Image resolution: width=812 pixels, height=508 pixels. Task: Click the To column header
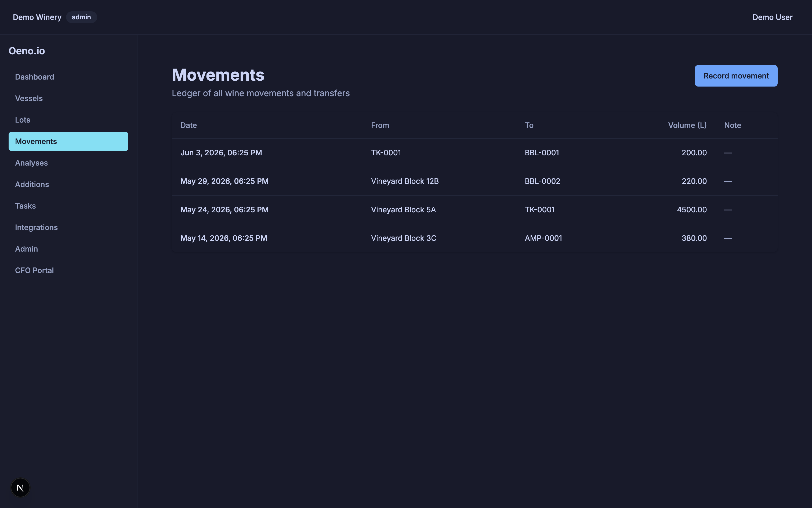529,125
